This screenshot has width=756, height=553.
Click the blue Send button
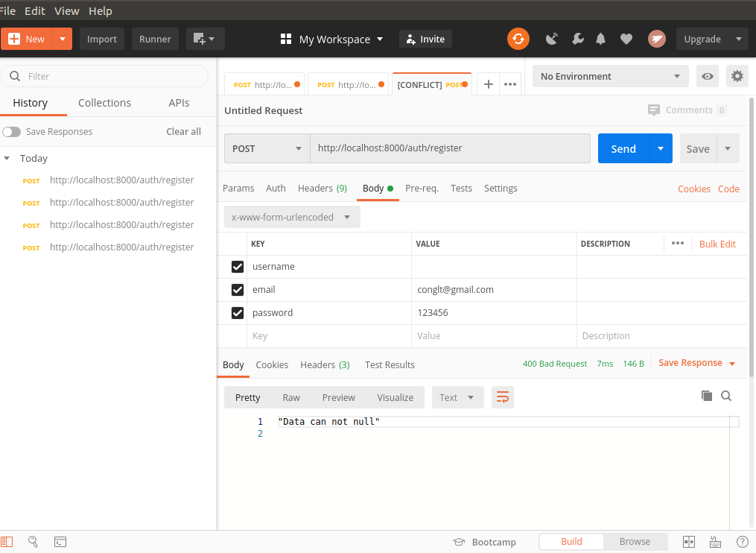pos(623,148)
